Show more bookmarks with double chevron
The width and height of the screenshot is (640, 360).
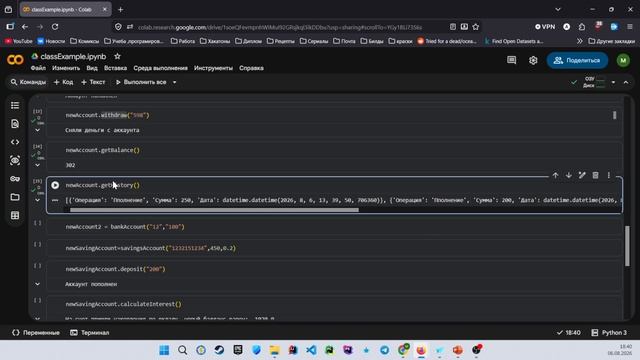coord(580,41)
